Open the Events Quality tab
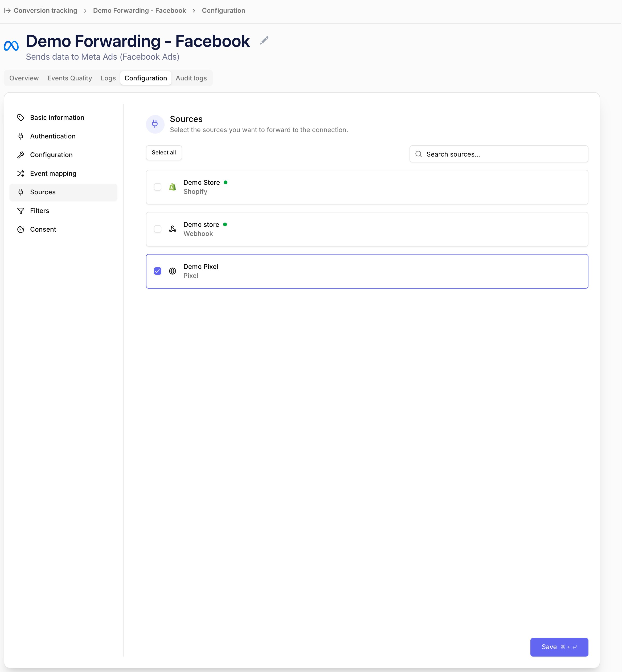This screenshot has height=672, width=622. coord(70,78)
